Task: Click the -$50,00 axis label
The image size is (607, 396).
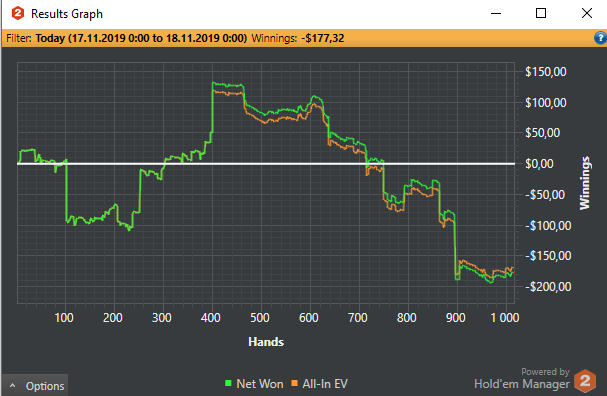Action: (545, 194)
